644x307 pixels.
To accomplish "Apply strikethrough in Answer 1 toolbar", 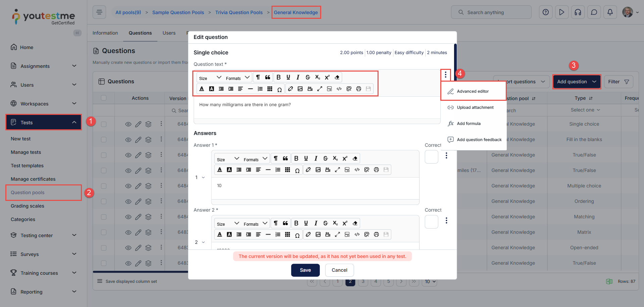I will tap(325, 159).
